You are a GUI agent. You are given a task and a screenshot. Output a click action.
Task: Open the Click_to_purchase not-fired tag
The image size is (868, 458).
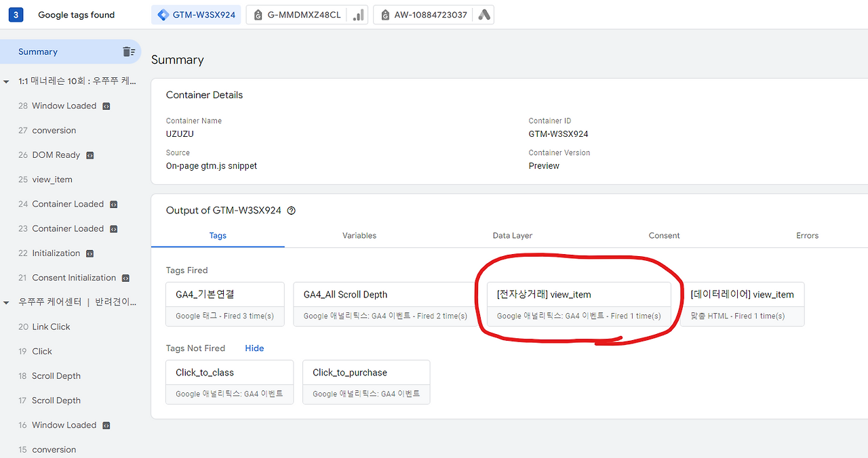click(366, 382)
